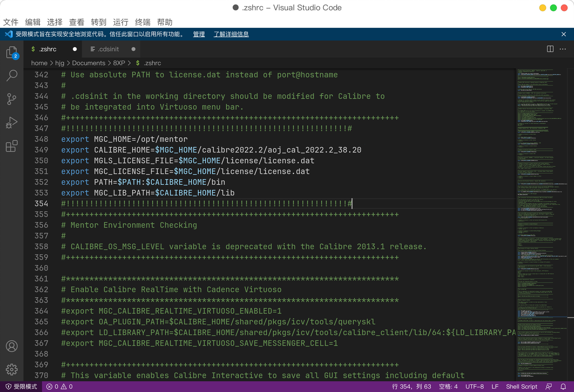Select Shell Script language mode
Screen dimensions: 574x392
522,387
